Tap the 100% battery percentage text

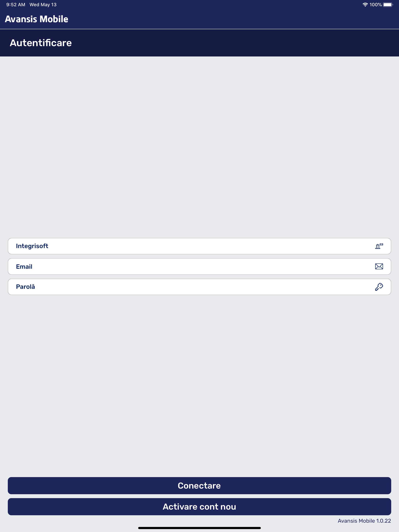376,4
